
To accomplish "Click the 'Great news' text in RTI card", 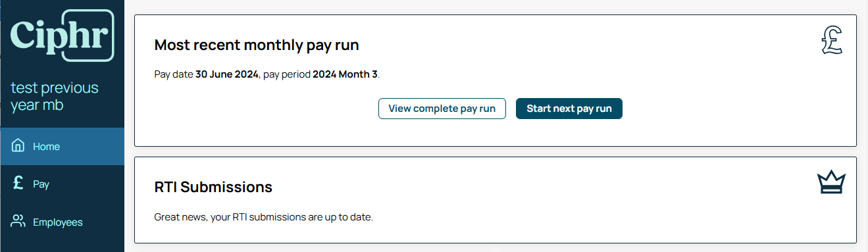I will click(x=180, y=216).
